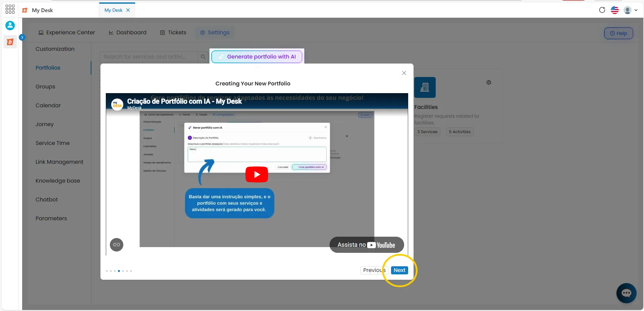Close the My Desk tab

(128, 10)
